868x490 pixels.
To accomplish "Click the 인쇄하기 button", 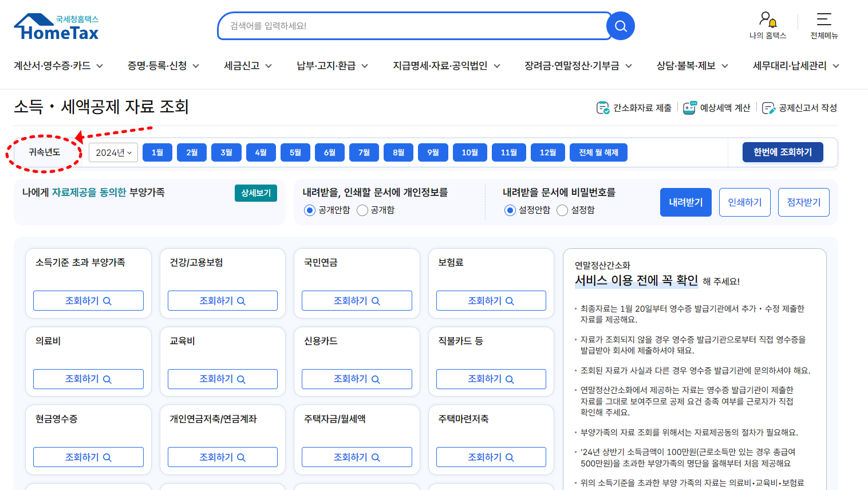I will (745, 202).
